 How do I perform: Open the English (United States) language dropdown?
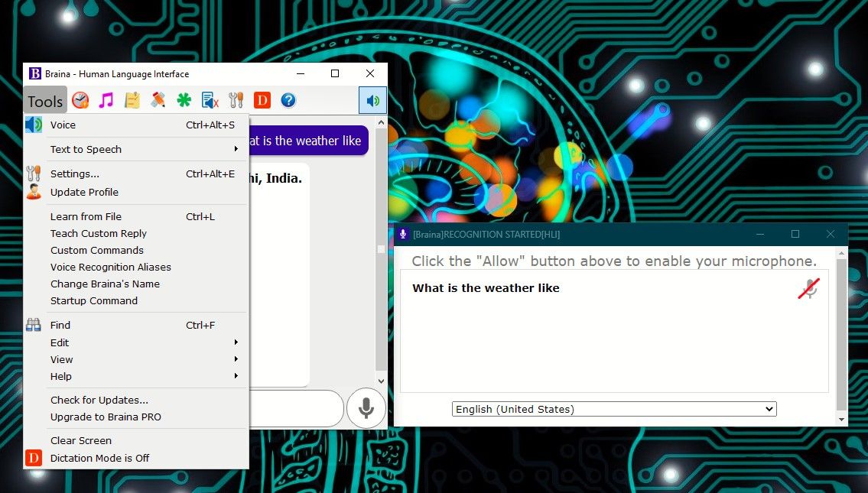[x=614, y=409]
